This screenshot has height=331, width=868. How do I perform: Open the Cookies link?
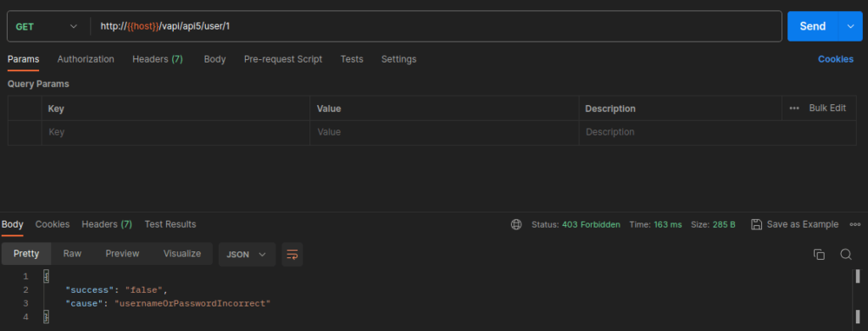point(835,59)
